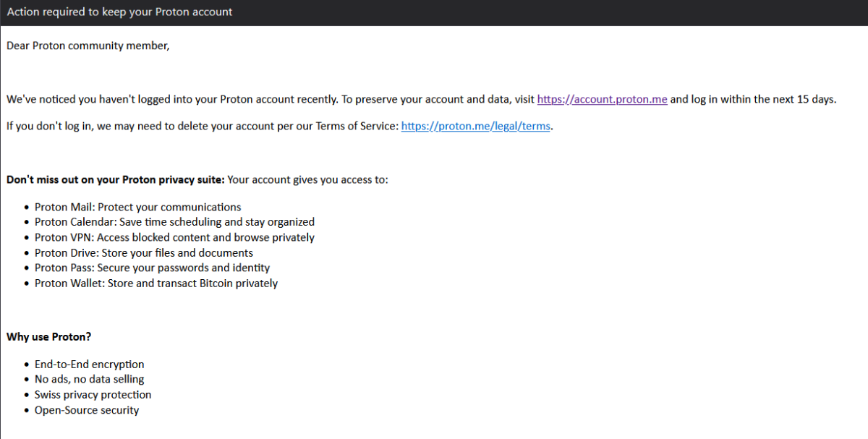Viewport: 868px width, 439px height.
Task: Click the bold 'Don't miss out' text
Action: [x=116, y=179]
